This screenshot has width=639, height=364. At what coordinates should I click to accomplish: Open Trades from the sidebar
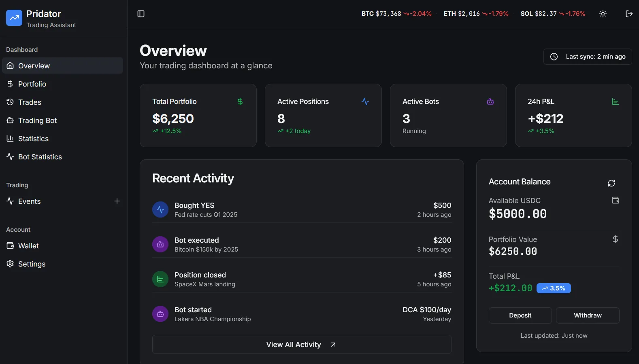[x=62, y=102]
